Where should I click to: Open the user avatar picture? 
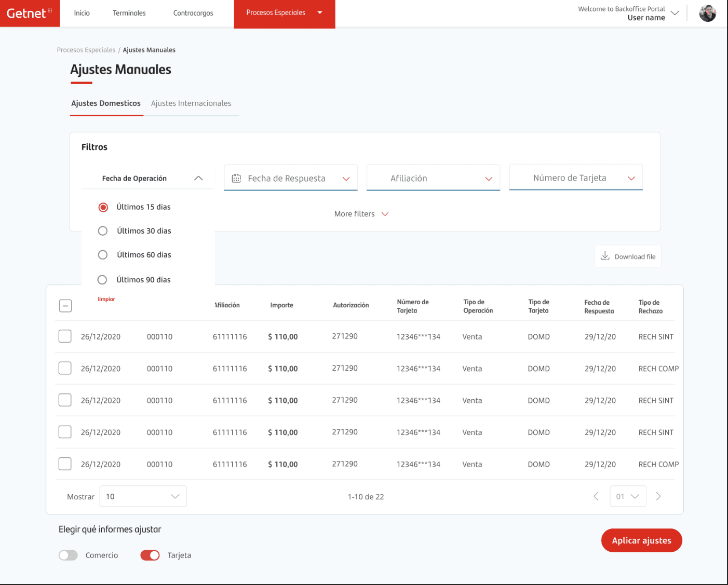[707, 13]
